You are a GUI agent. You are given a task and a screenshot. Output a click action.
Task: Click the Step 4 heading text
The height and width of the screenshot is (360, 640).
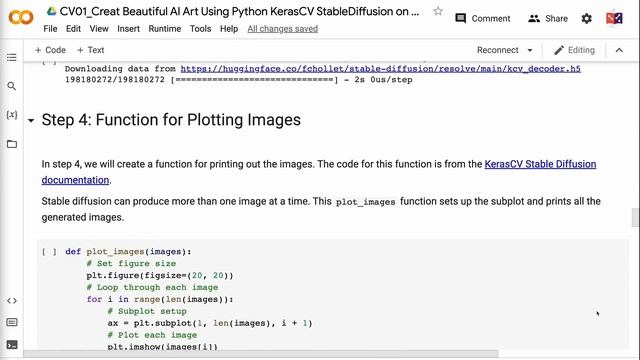click(171, 120)
